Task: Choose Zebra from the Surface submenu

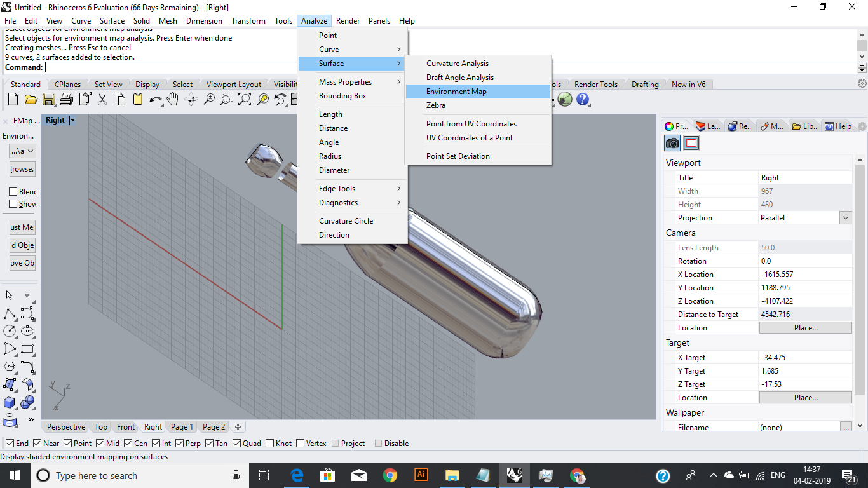Action: click(x=478, y=105)
